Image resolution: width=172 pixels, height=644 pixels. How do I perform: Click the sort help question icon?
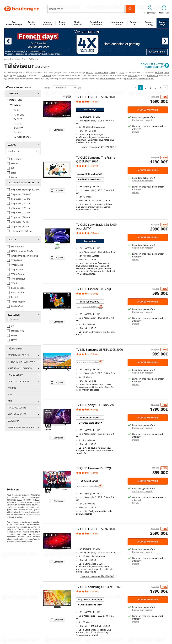click(x=79, y=88)
